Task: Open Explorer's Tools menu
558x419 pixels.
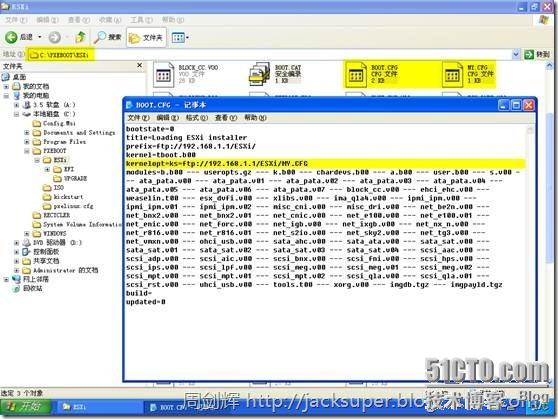Action: tap(141, 20)
